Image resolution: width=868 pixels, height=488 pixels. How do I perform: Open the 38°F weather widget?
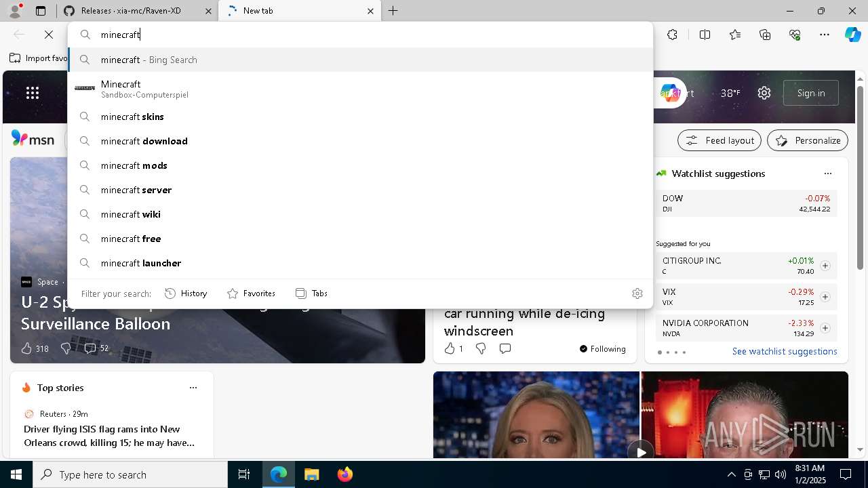pos(730,93)
